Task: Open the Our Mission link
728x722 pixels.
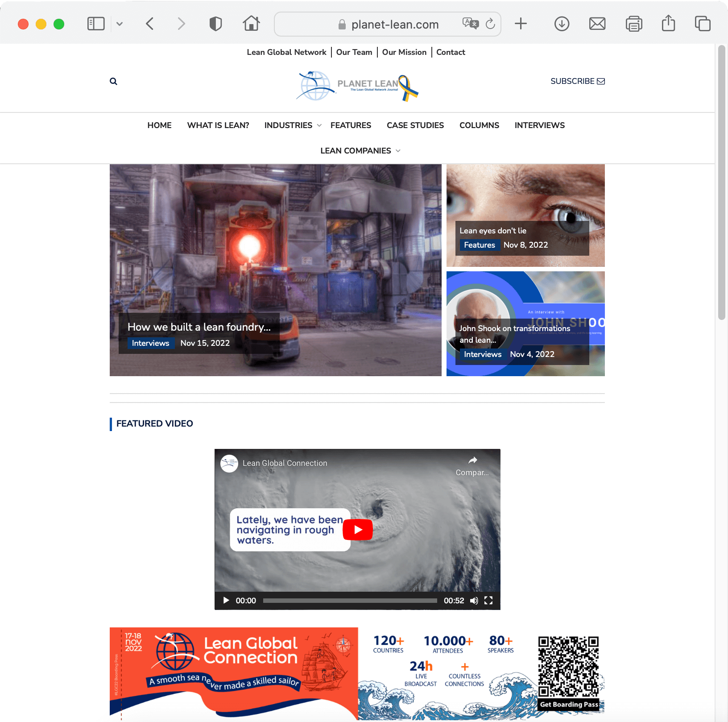Action: 404,52
